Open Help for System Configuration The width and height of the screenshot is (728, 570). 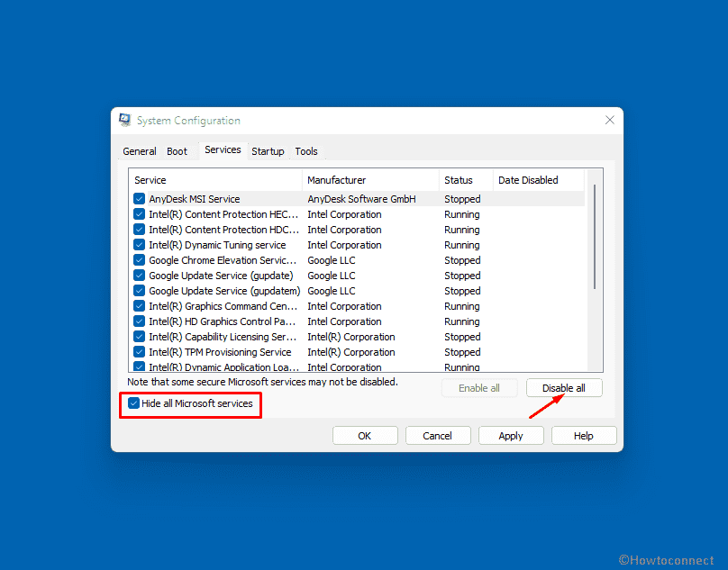(x=584, y=436)
